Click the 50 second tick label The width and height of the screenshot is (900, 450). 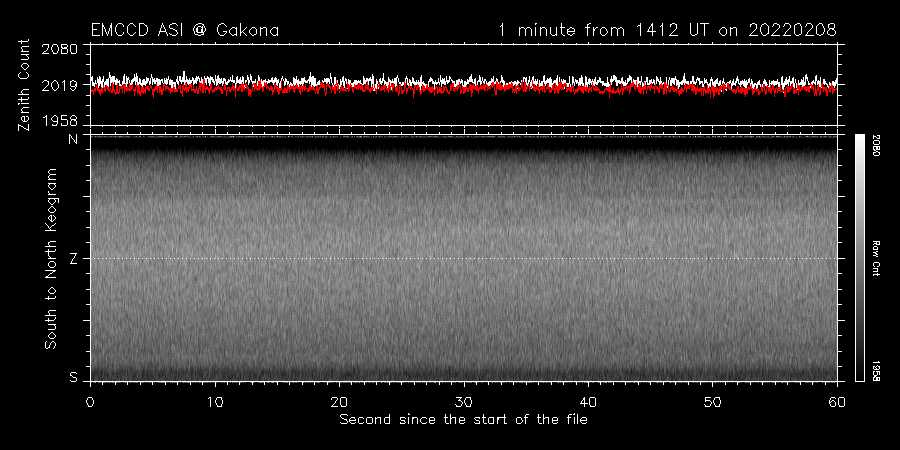coord(712,402)
